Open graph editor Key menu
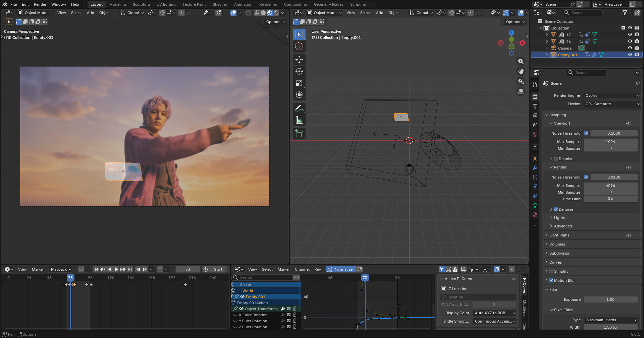 [318, 269]
